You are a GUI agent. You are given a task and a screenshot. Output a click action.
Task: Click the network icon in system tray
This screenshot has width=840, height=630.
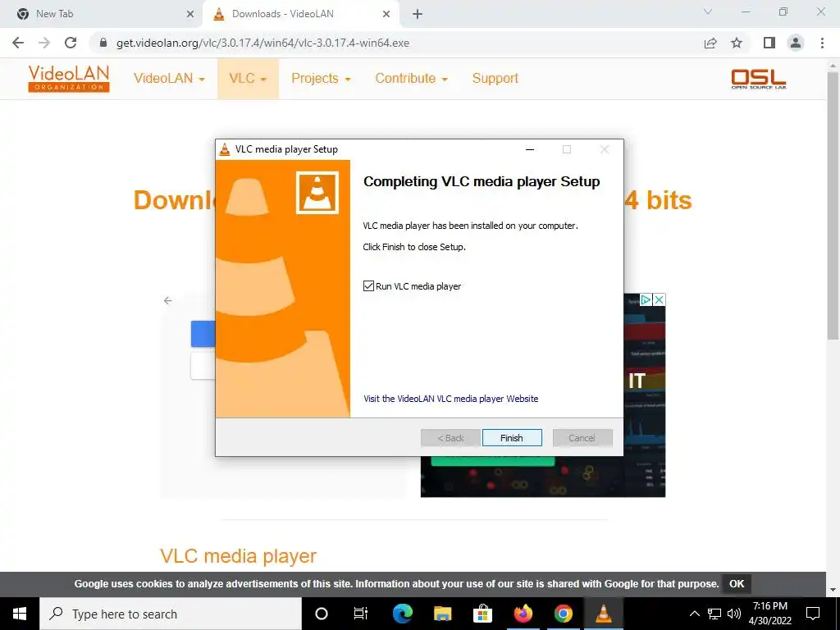click(714, 614)
